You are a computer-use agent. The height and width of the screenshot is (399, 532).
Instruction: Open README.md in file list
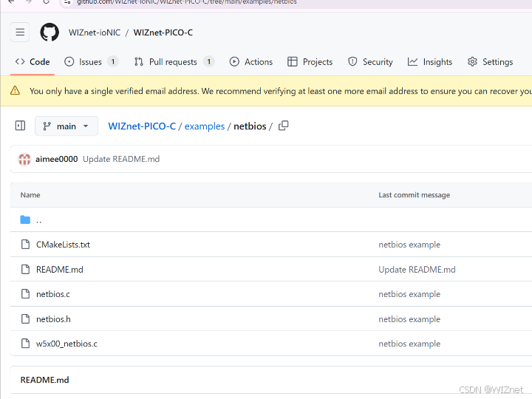(x=60, y=270)
